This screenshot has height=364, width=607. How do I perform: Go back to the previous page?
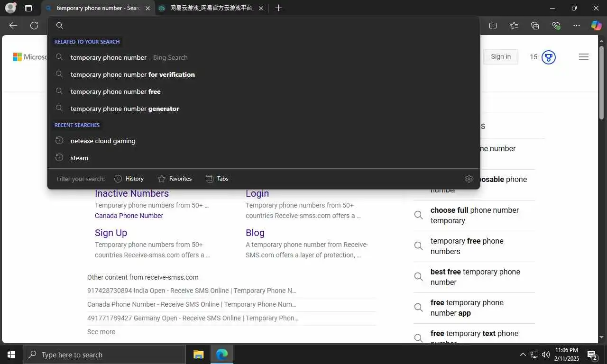coord(13,26)
